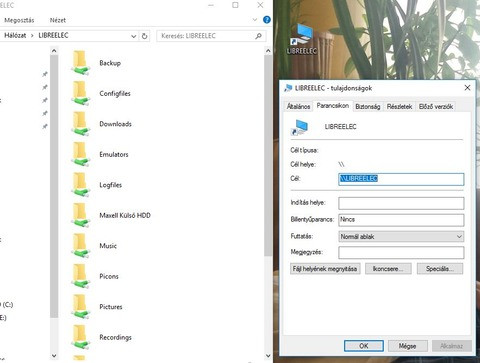Open the Előző verziók tab

(x=436, y=106)
